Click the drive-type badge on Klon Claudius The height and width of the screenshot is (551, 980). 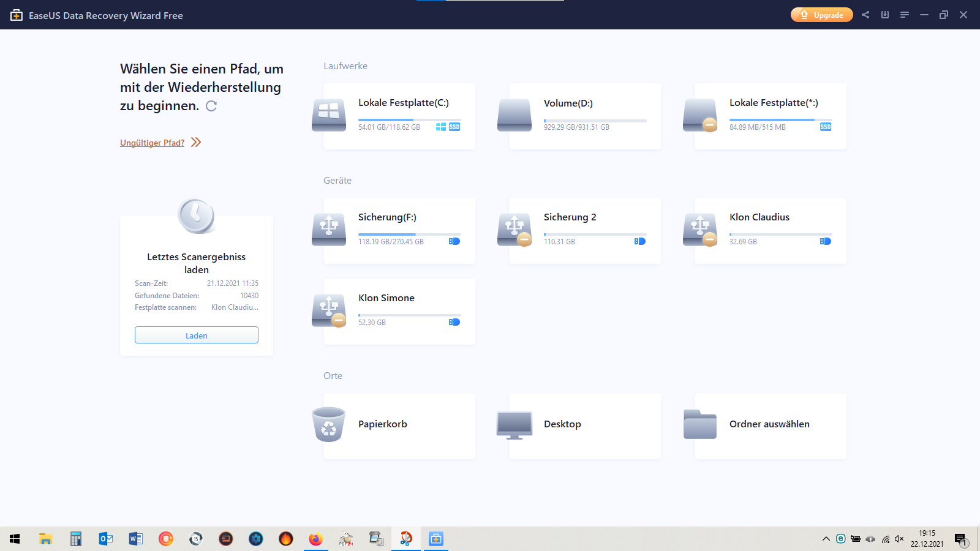[x=826, y=241]
